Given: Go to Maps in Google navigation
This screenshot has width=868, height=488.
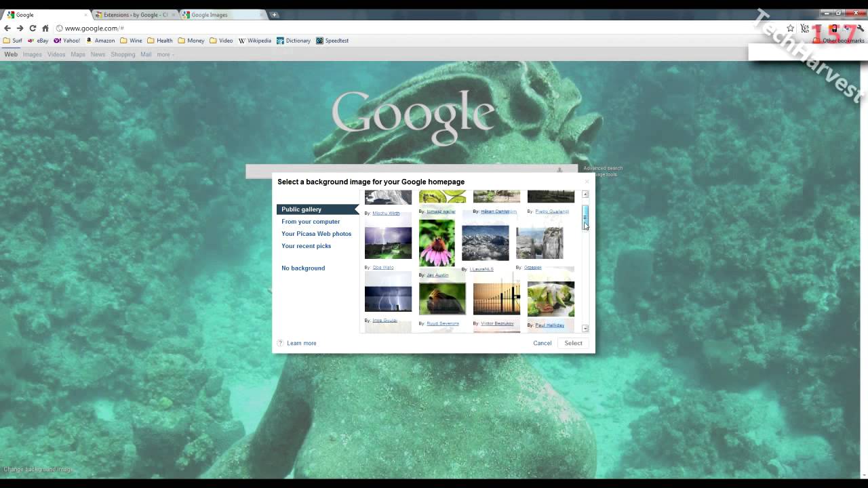Looking at the screenshot, I should click(x=78, y=54).
